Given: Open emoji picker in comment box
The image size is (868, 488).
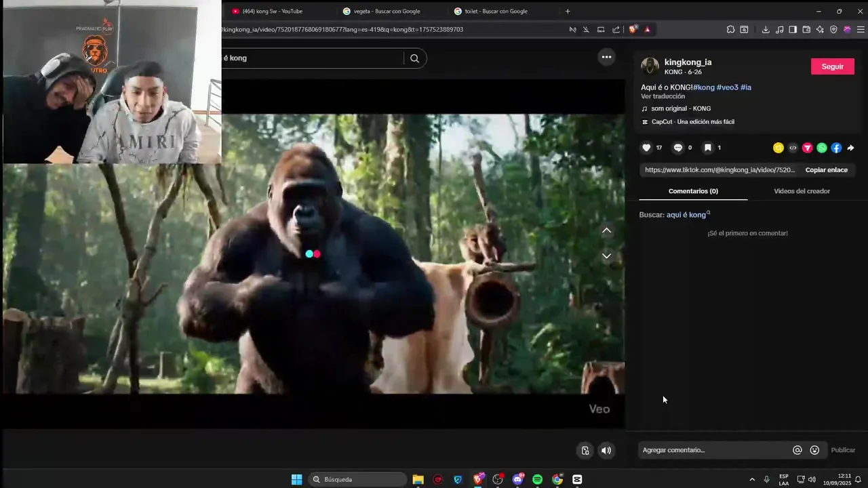Looking at the screenshot, I should (x=814, y=450).
